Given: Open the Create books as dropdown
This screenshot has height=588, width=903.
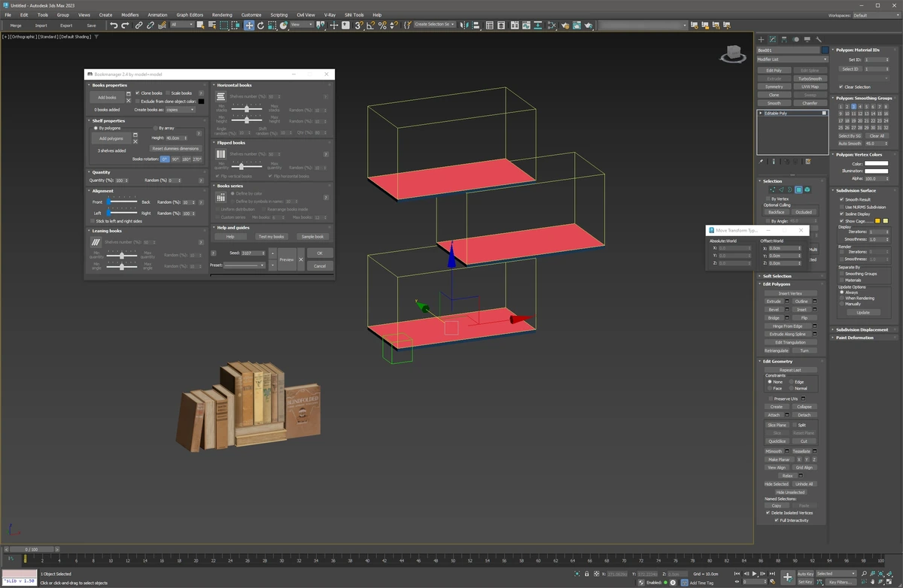Looking at the screenshot, I should click(180, 109).
